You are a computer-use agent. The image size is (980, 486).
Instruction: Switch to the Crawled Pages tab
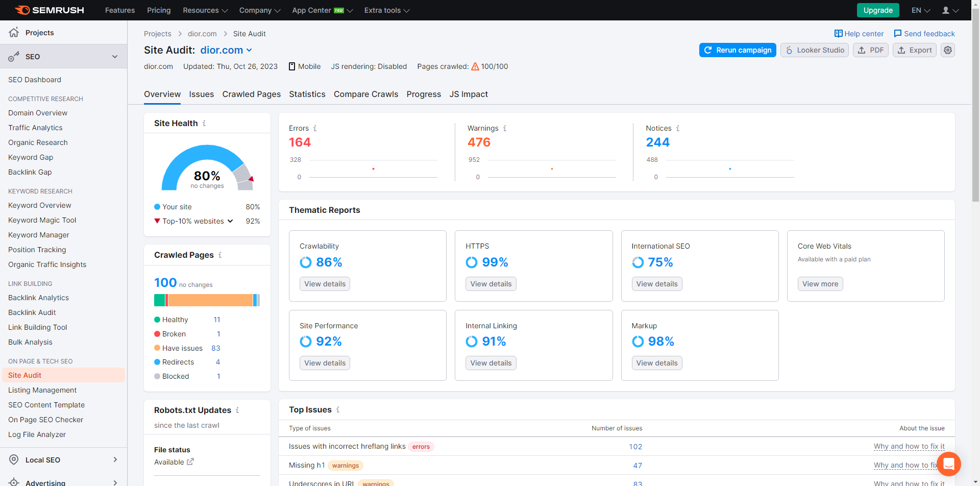coord(252,94)
